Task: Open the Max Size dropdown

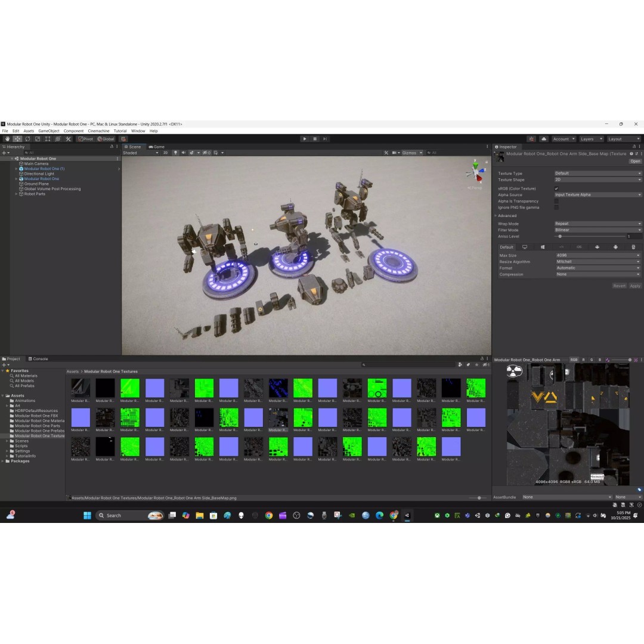Action: pos(598,255)
